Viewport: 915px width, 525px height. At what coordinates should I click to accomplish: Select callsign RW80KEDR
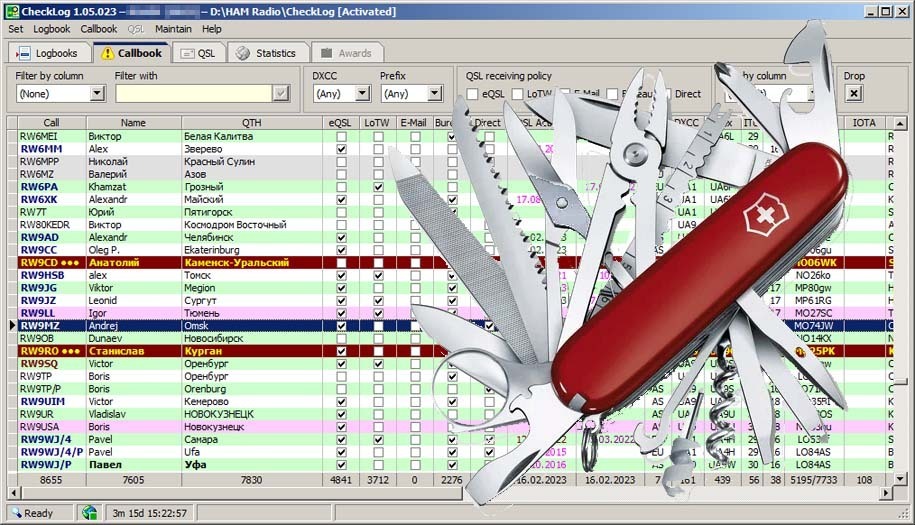pyautogui.click(x=44, y=225)
